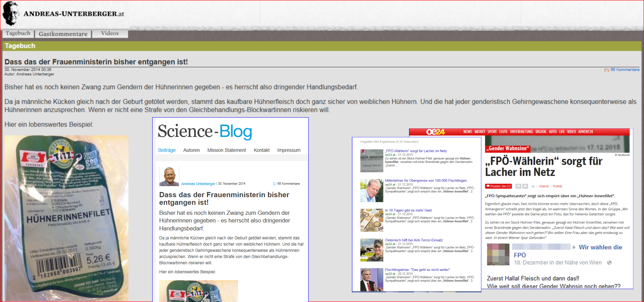Click the Andreas Unterberger author link in Science-Blog
644x302 pixels.
click(x=198, y=184)
